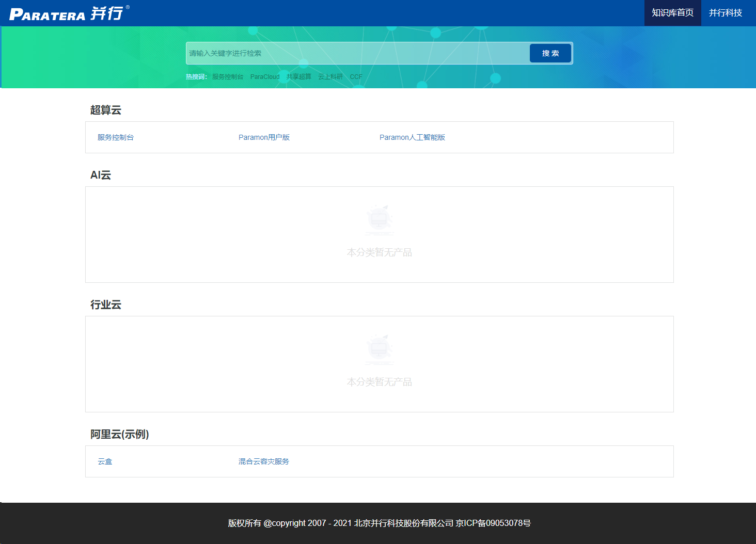Open the 知识库首页 tab
Image resolution: width=756 pixels, height=544 pixels.
pyautogui.click(x=672, y=13)
